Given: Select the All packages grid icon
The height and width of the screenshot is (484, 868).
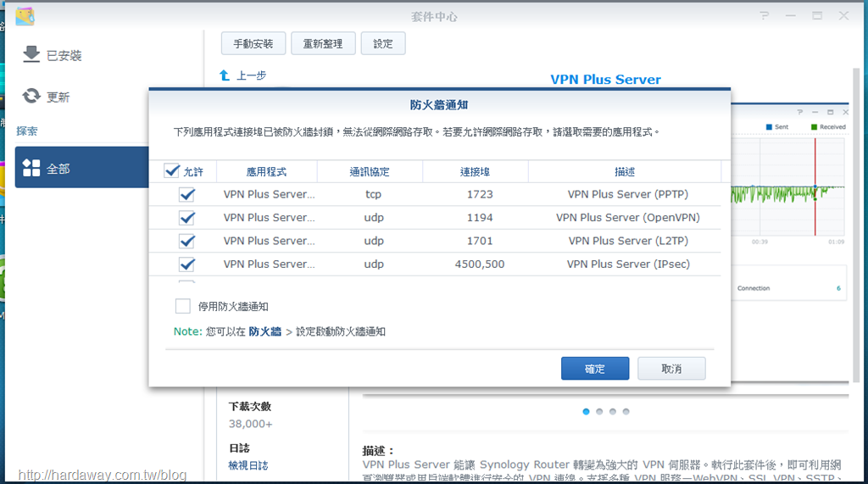Looking at the screenshot, I should (x=31, y=168).
